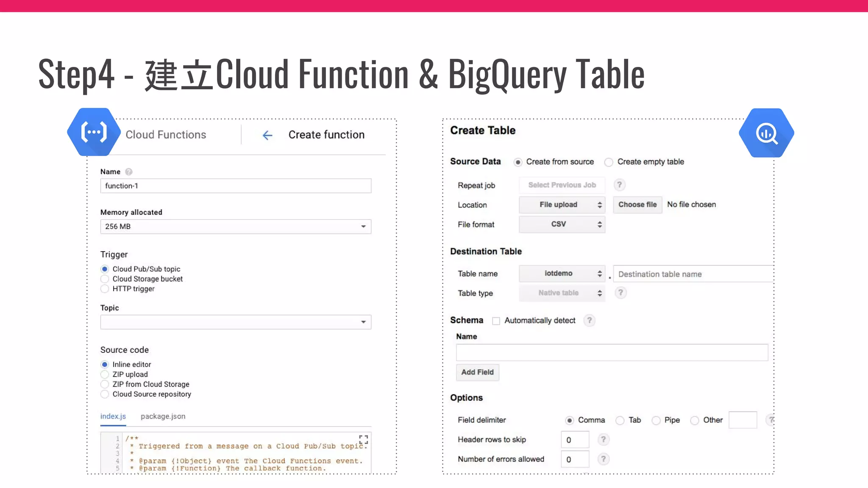Screen dimensions: 868x488
Task: Select Create empty table radio button
Action: click(x=609, y=162)
